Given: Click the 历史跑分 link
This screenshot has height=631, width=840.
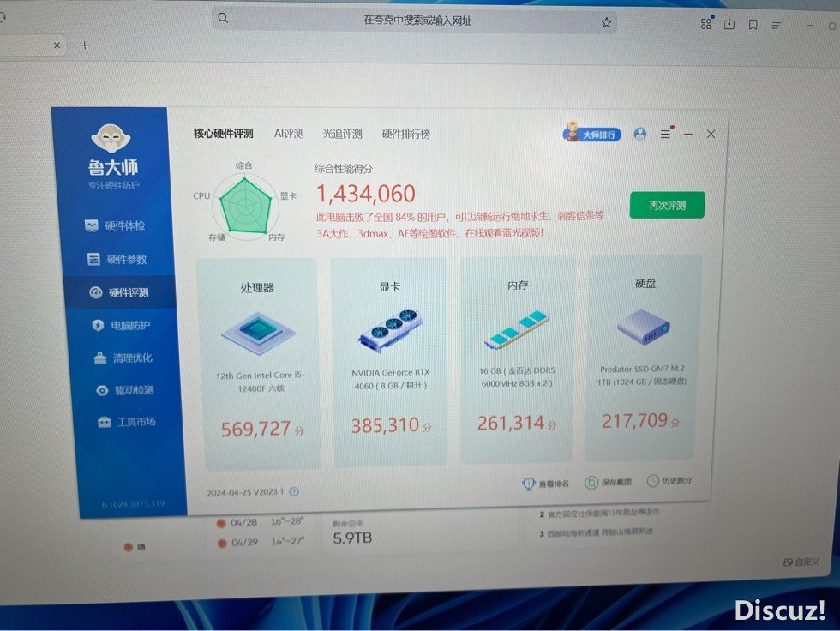Looking at the screenshot, I should click(669, 480).
